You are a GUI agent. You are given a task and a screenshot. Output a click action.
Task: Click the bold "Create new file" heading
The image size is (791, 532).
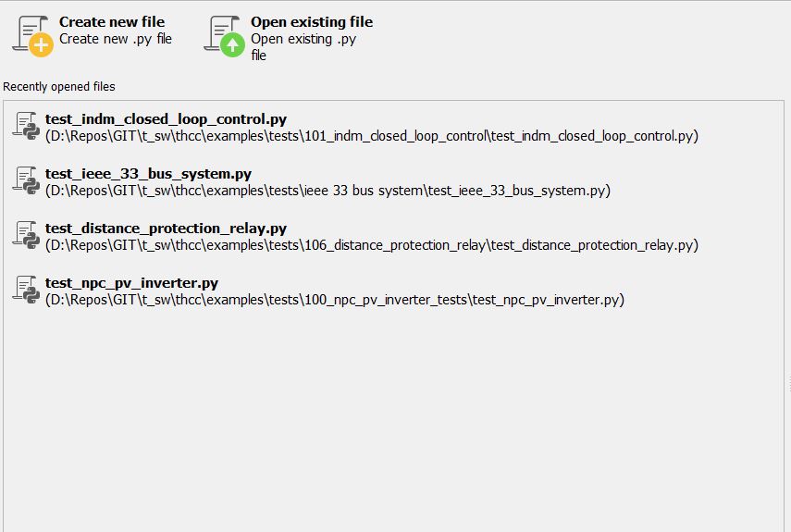coord(112,21)
